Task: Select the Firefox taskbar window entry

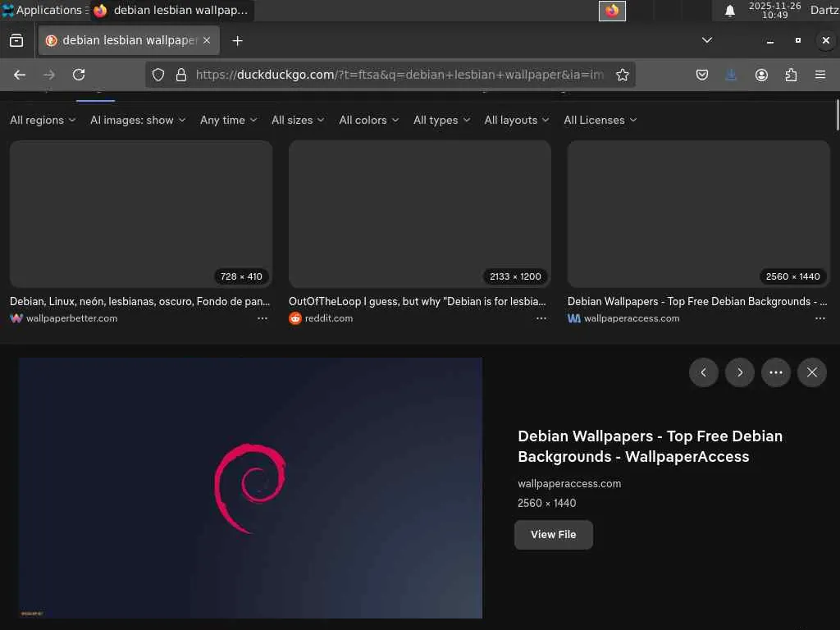Action: (171, 10)
